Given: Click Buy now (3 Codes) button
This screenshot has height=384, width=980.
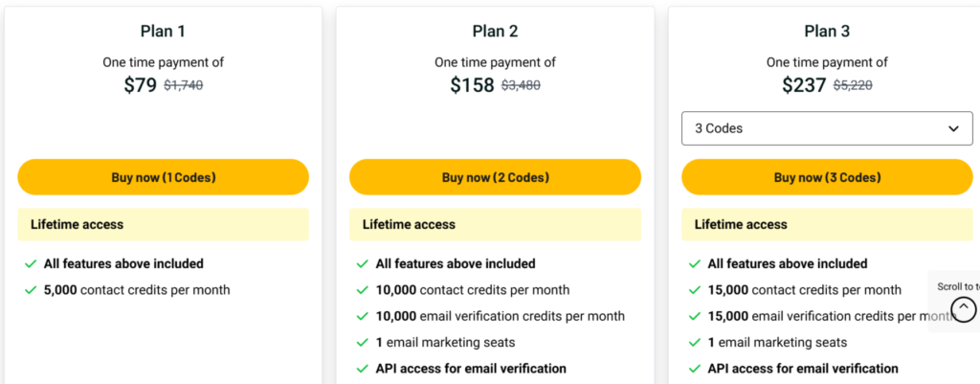Looking at the screenshot, I should (x=827, y=177).
